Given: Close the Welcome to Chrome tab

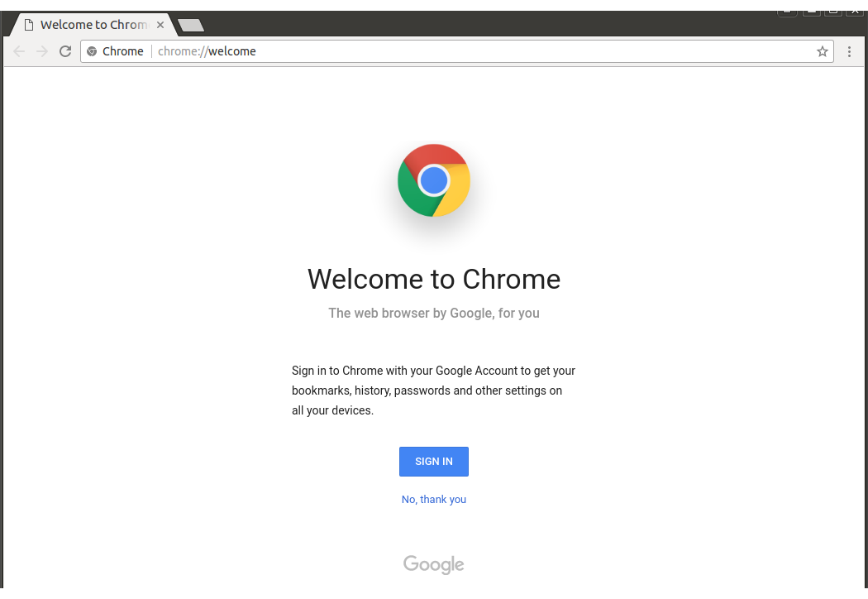Looking at the screenshot, I should point(160,25).
